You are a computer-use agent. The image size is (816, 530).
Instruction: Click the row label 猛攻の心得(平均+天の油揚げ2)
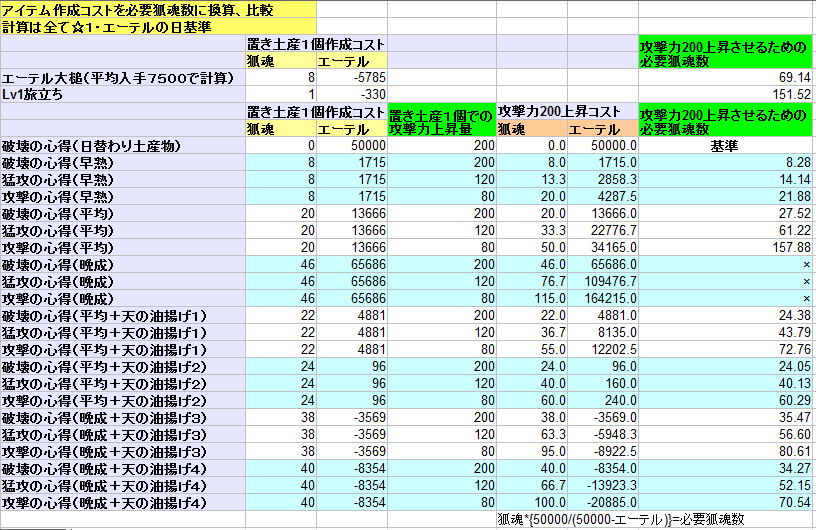(123, 384)
